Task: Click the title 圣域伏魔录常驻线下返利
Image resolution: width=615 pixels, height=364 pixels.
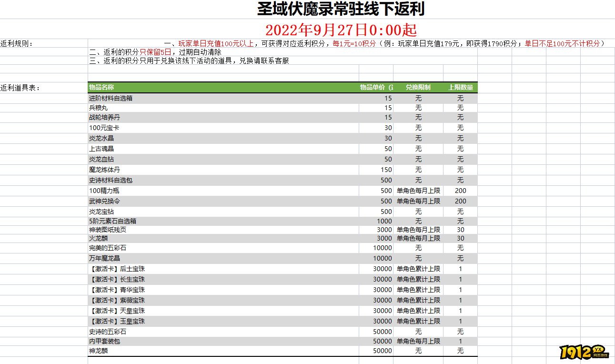Action: coord(341,9)
